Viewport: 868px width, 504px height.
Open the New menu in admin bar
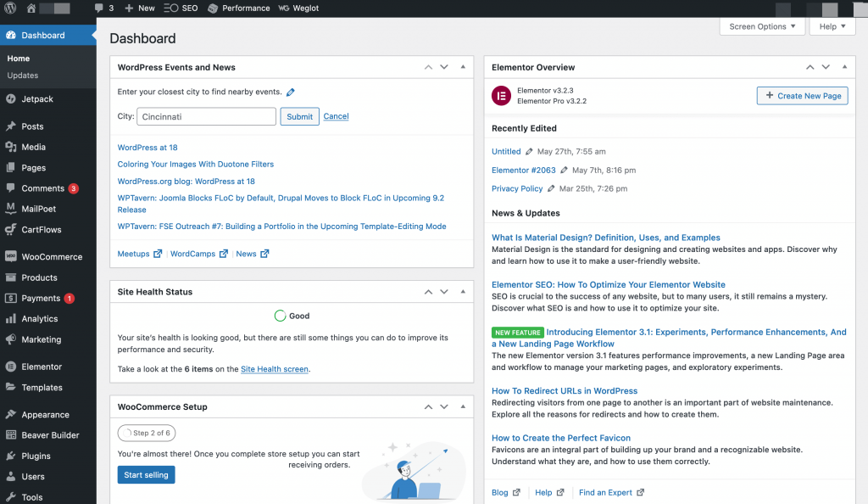(x=140, y=8)
